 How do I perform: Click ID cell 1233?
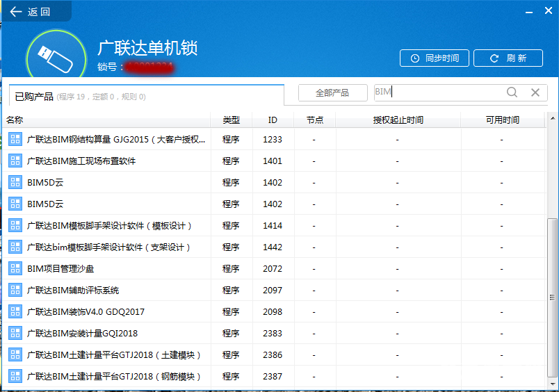(273, 139)
